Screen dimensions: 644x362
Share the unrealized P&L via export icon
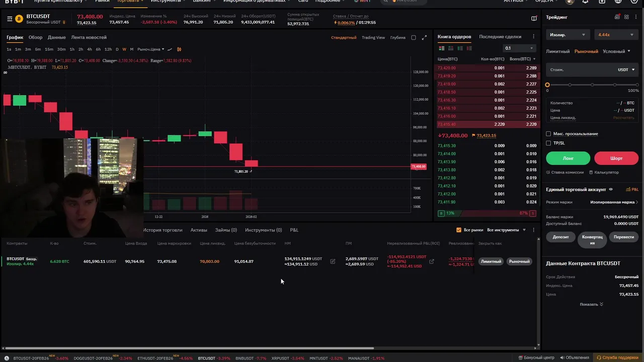point(431,261)
